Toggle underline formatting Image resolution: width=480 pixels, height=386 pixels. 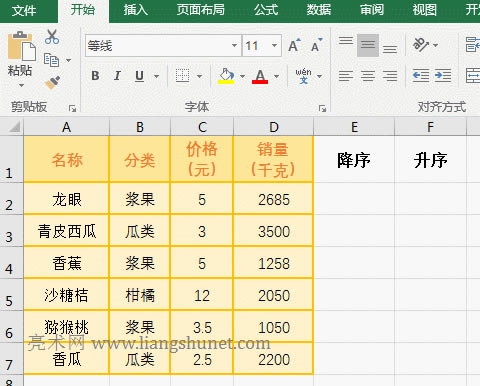(140, 76)
